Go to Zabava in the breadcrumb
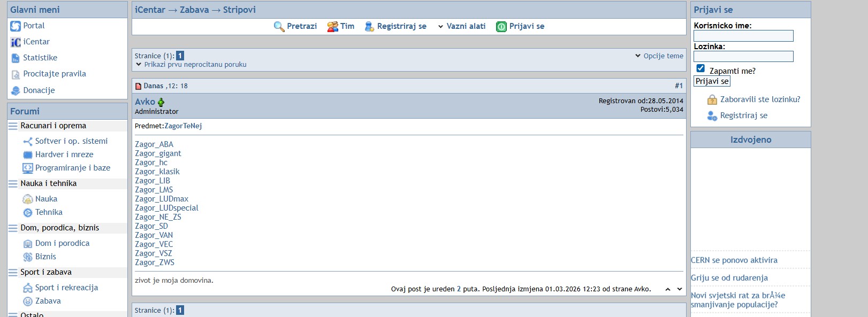Image resolution: width=868 pixels, height=317 pixels. [x=194, y=10]
